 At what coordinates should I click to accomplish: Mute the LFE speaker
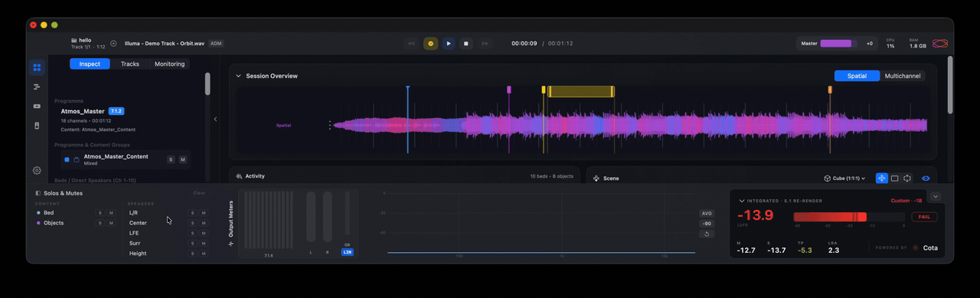[204, 233]
